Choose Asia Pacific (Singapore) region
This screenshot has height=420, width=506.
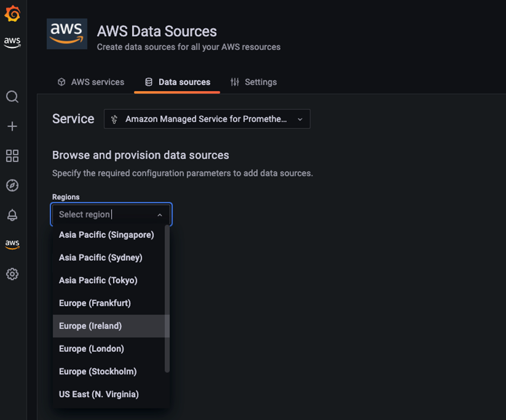pos(109,235)
